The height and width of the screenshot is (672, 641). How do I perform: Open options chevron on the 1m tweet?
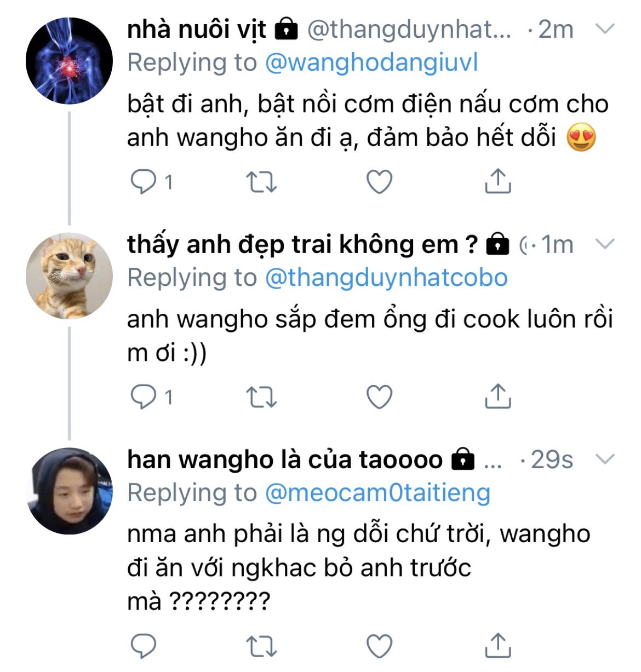[x=605, y=244]
